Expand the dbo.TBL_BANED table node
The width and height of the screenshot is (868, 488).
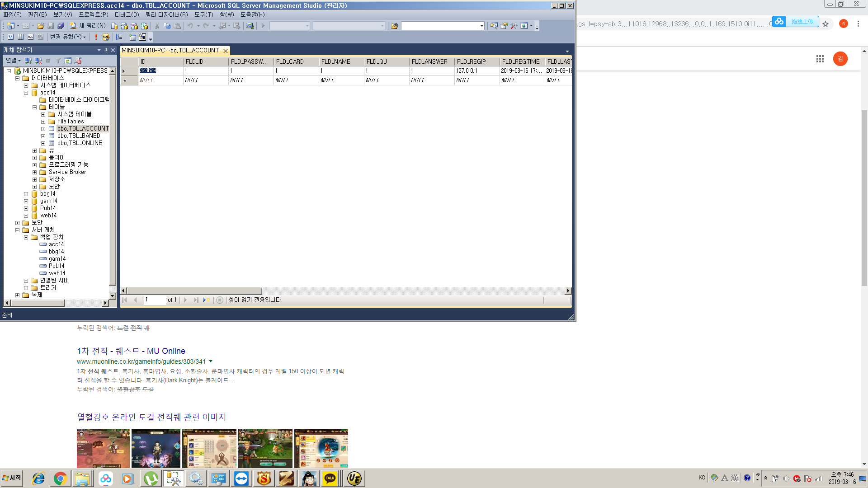(x=43, y=136)
